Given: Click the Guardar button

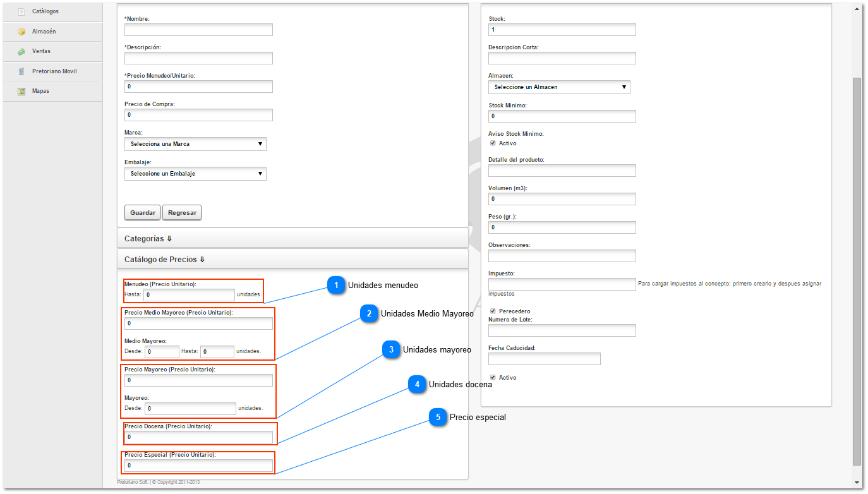Looking at the screenshot, I should point(143,213).
